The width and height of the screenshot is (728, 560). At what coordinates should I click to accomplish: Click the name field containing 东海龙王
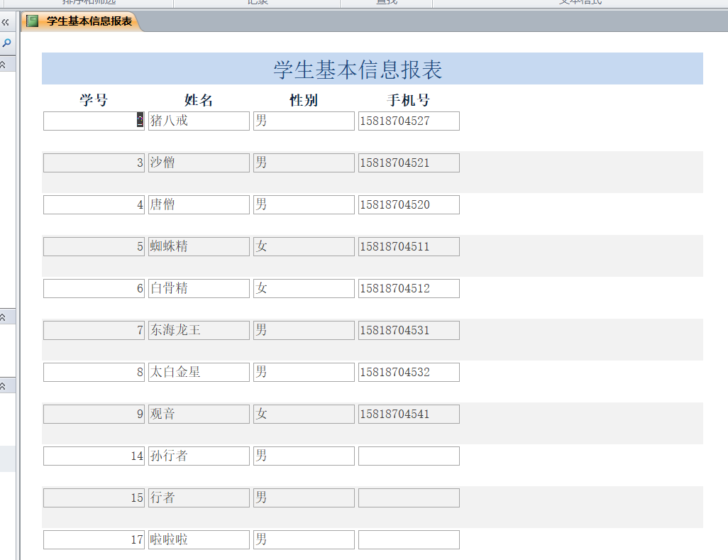[199, 330]
